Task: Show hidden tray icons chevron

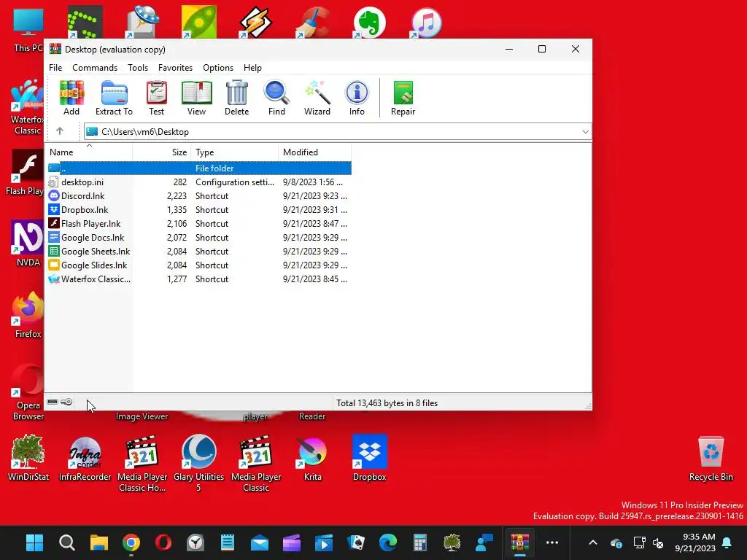Action: (x=593, y=542)
